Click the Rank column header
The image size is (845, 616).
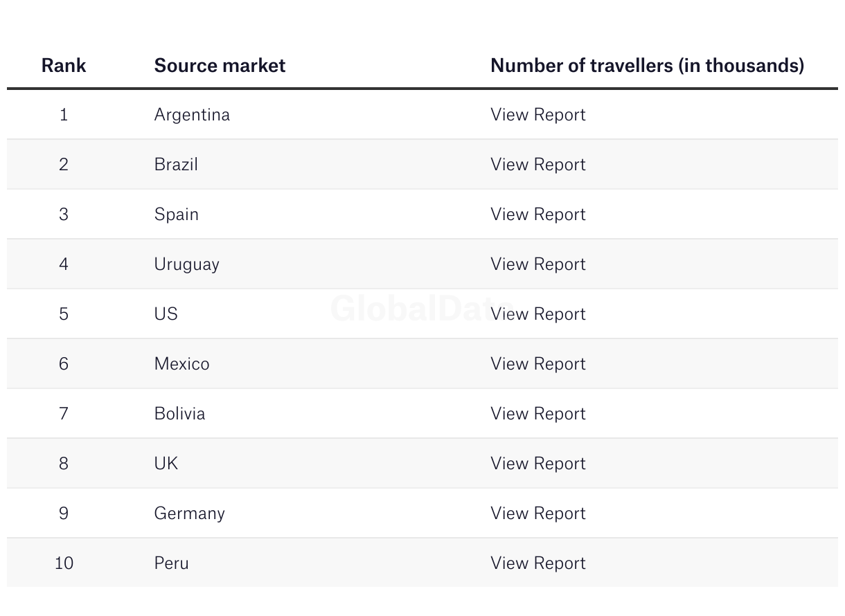pos(64,65)
